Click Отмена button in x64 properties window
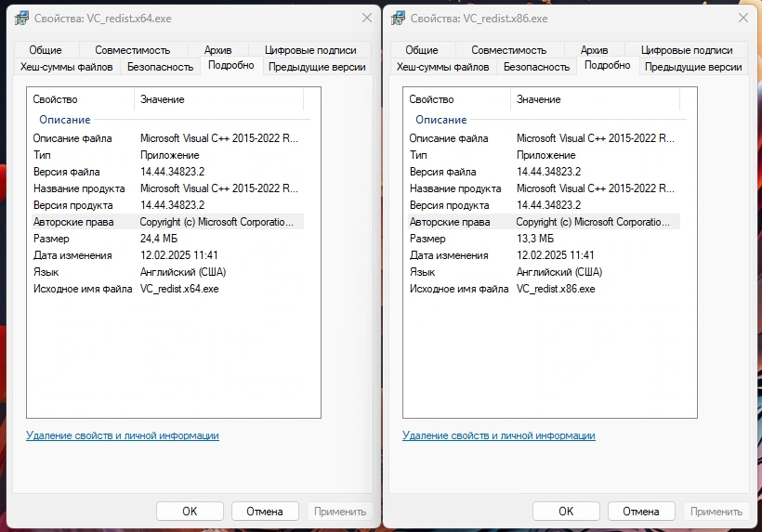The image size is (762, 532). [x=265, y=512]
